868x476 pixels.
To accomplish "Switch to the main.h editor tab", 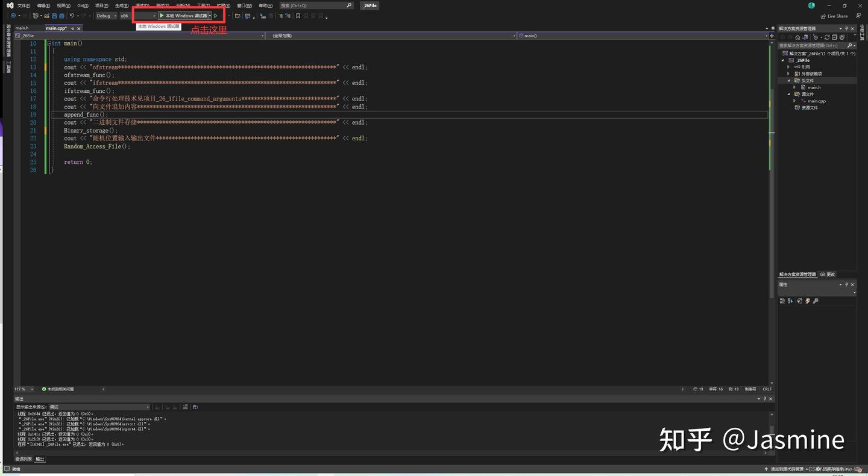I will click(22, 28).
